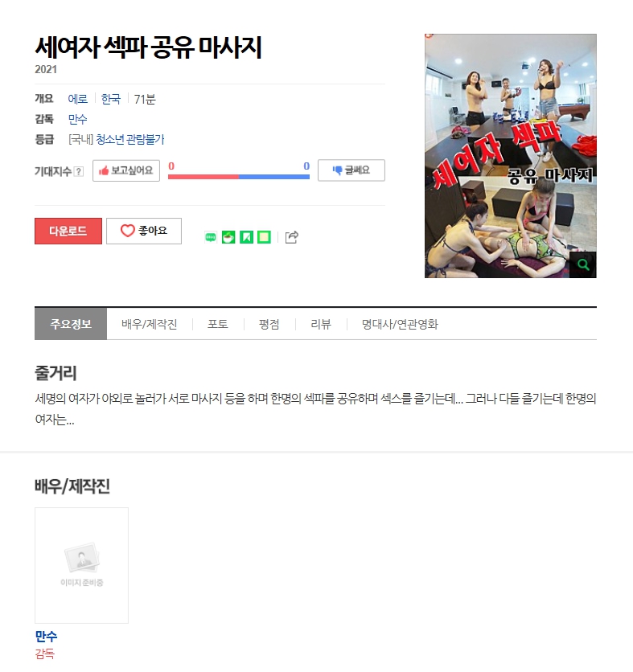Viewport: 633px width, 672px height.
Task: Open director 만수 placeholder photo
Action: [x=81, y=565]
